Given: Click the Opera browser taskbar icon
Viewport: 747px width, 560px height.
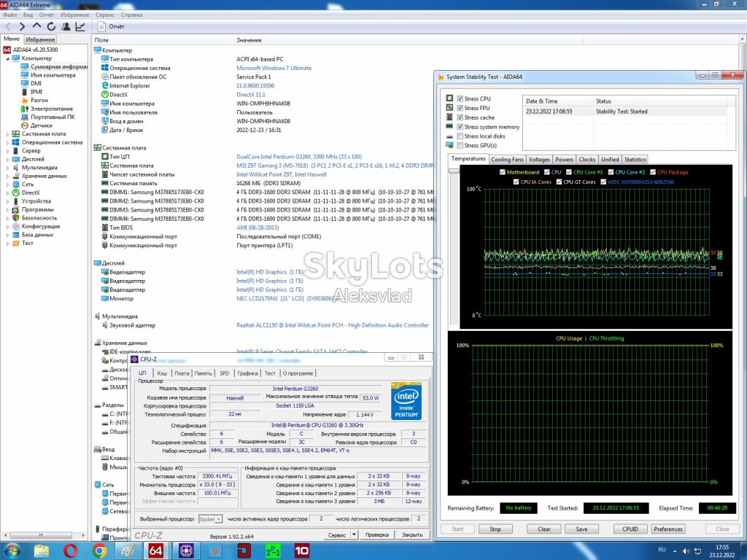Looking at the screenshot, I should (71, 551).
